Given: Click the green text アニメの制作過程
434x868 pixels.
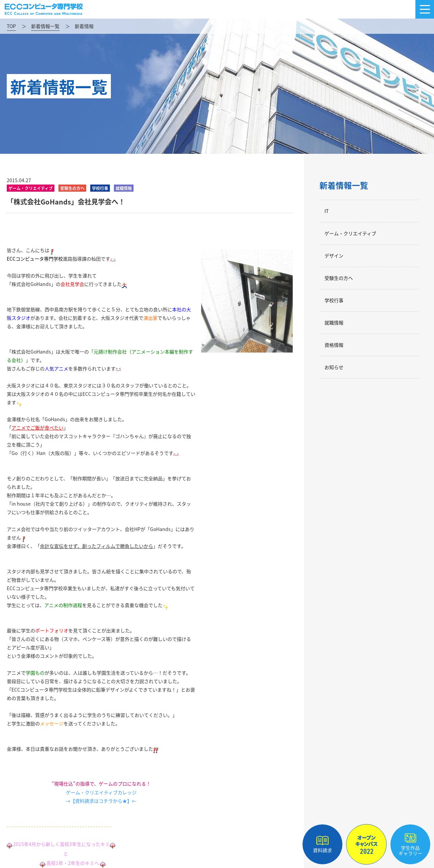Looking at the screenshot, I should 63,605.
